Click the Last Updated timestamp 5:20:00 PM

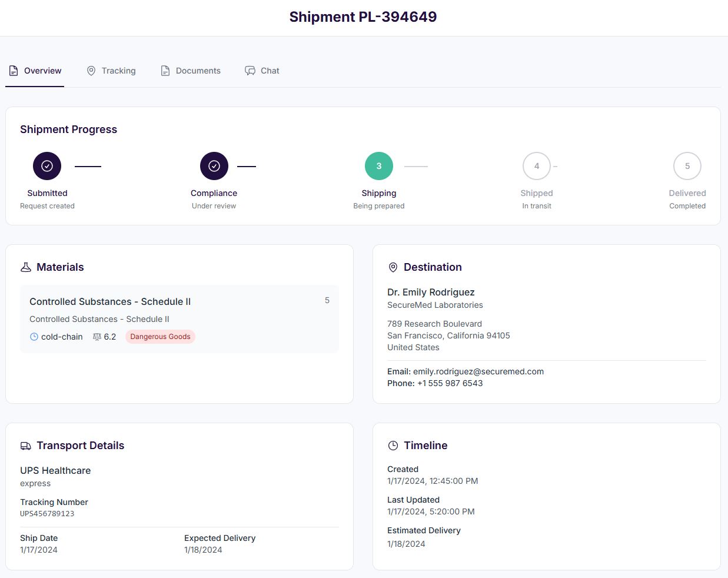(431, 511)
